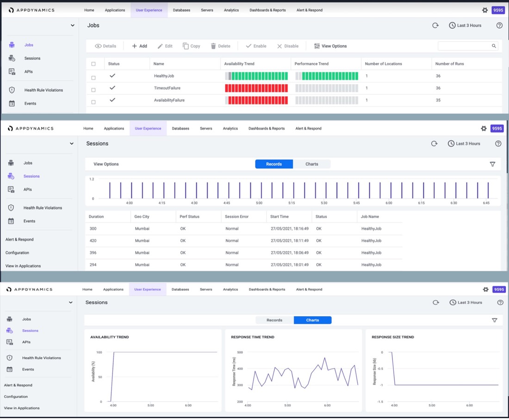Select Charts toggle in Charts view
Screen dimensions: 509x420
click(x=313, y=320)
